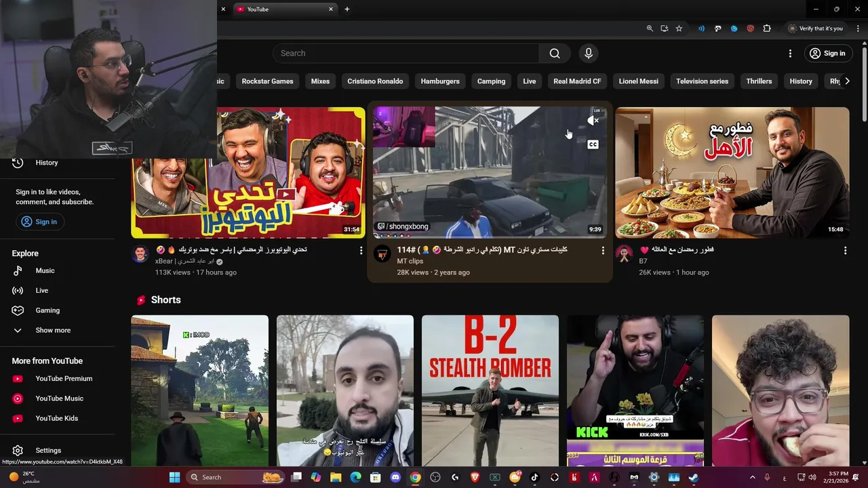Open File Explorer from taskbar
This screenshot has height=488, width=868.
(x=336, y=477)
